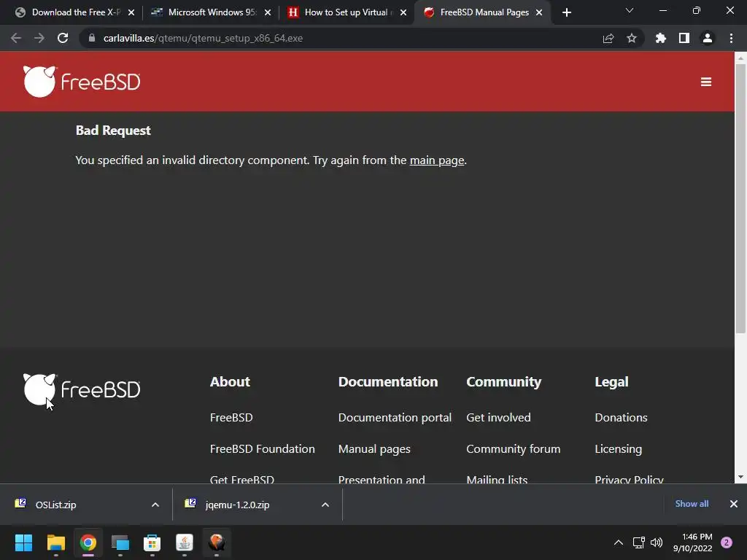The image size is (747, 560).
Task: Click the Chrome taskbar icon
Action: [88, 542]
